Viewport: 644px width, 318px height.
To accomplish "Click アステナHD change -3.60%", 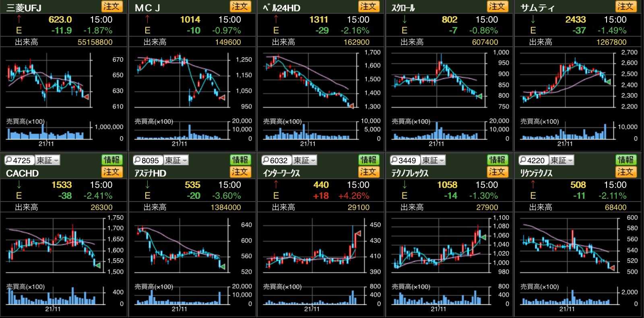I will pos(227,196).
